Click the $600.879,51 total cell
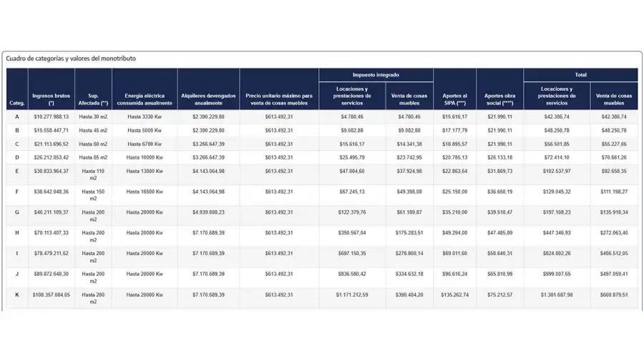The width and height of the screenshot is (644, 361). tap(613, 295)
